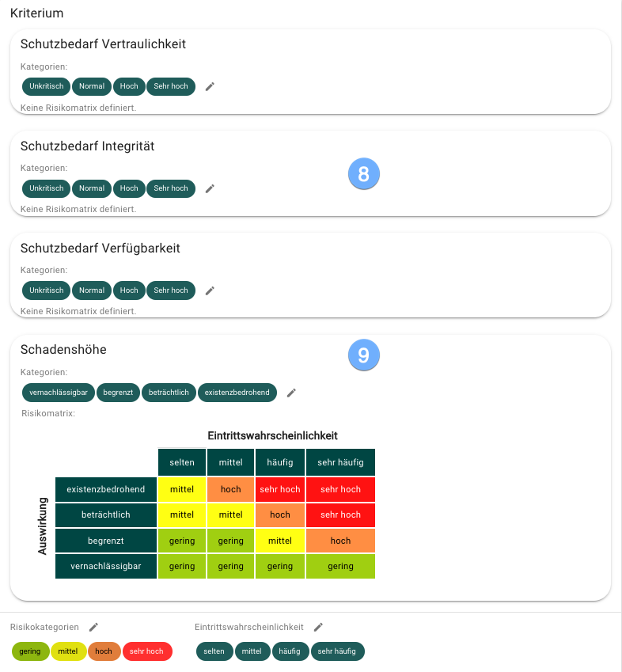Image resolution: width=622 pixels, height=672 pixels.
Task: Click pencil icon for Schutzbedarf Integrität categories
Action: pyautogui.click(x=210, y=188)
